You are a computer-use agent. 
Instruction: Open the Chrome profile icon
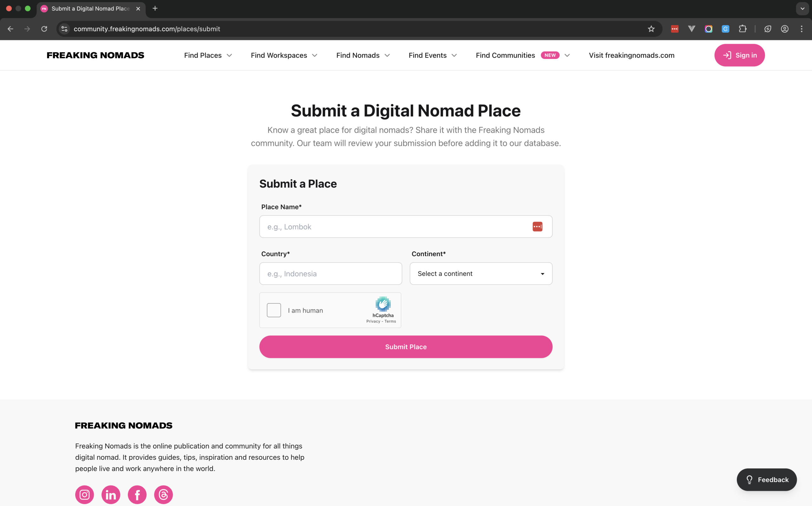coord(784,29)
